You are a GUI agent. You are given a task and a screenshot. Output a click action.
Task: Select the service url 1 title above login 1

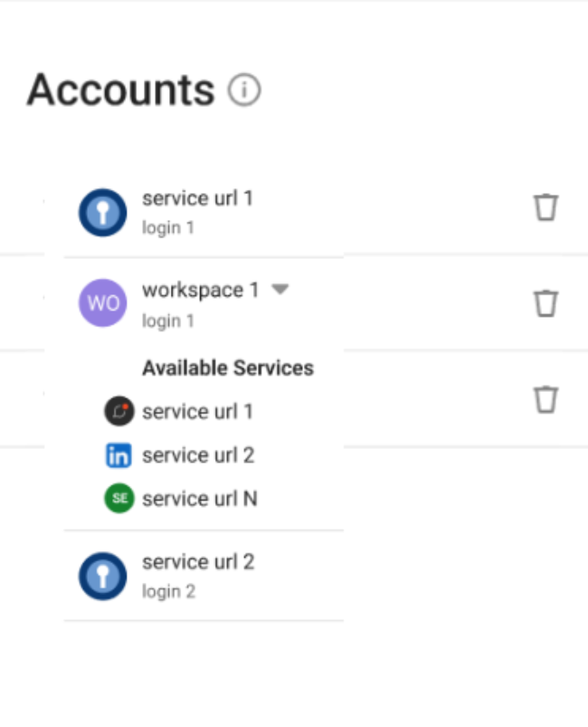[x=197, y=198]
